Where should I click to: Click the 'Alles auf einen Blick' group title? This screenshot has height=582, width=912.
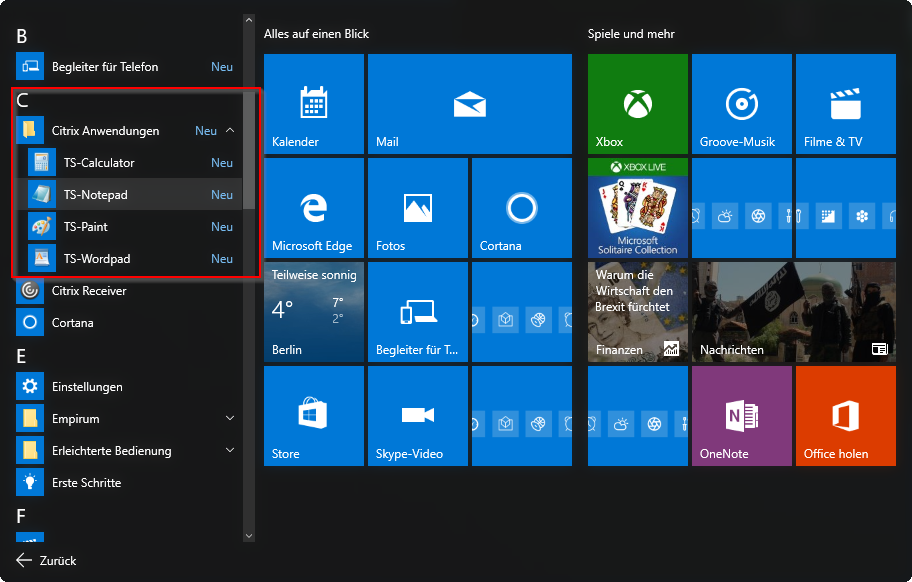316,34
